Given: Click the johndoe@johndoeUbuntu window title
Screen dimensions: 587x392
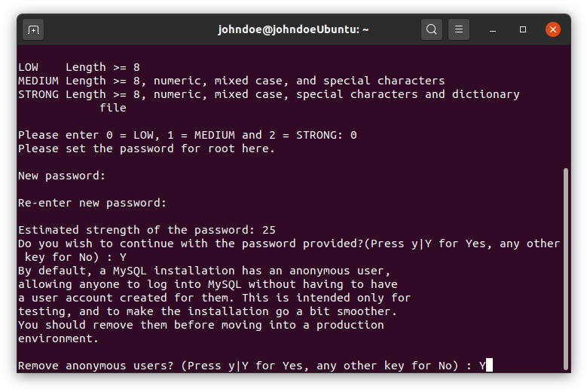Looking at the screenshot, I should click(293, 29).
